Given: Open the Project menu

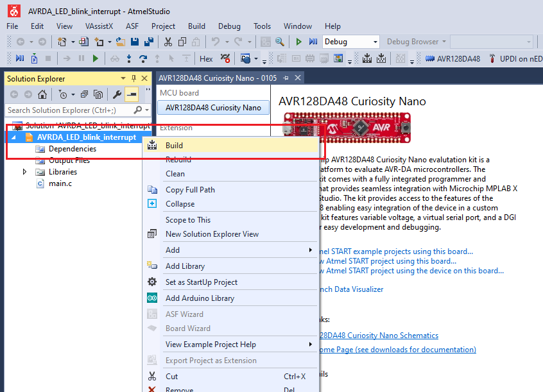Looking at the screenshot, I should (x=163, y=26).
